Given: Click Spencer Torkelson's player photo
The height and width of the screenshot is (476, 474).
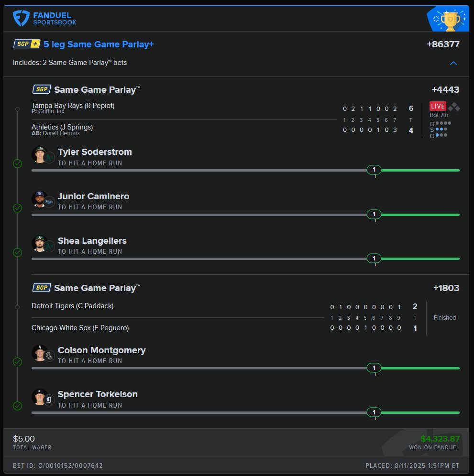Looking at the screenshot, I should pos(40,397).
